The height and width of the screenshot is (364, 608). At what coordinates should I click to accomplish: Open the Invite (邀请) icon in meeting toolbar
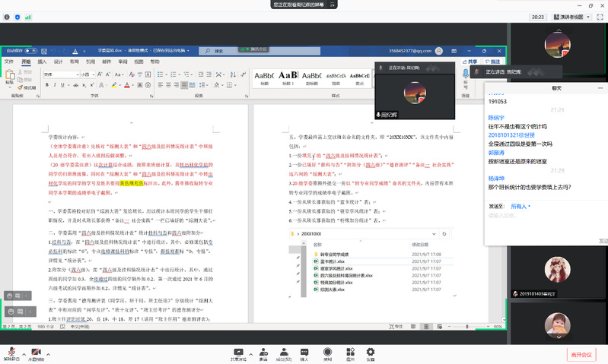tap(262, 352)
